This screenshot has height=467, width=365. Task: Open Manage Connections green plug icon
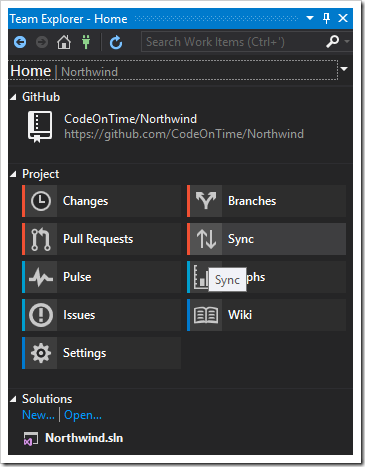[x=86, y=42]
